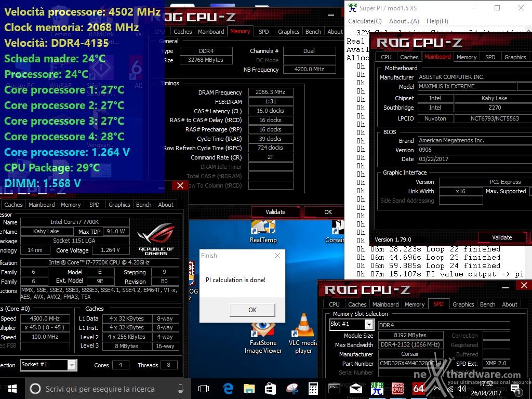Viewport: 532px width, 399px height.
Task: Open Graphics tab in Mainboard CPU-Z window
Action: 515,57
